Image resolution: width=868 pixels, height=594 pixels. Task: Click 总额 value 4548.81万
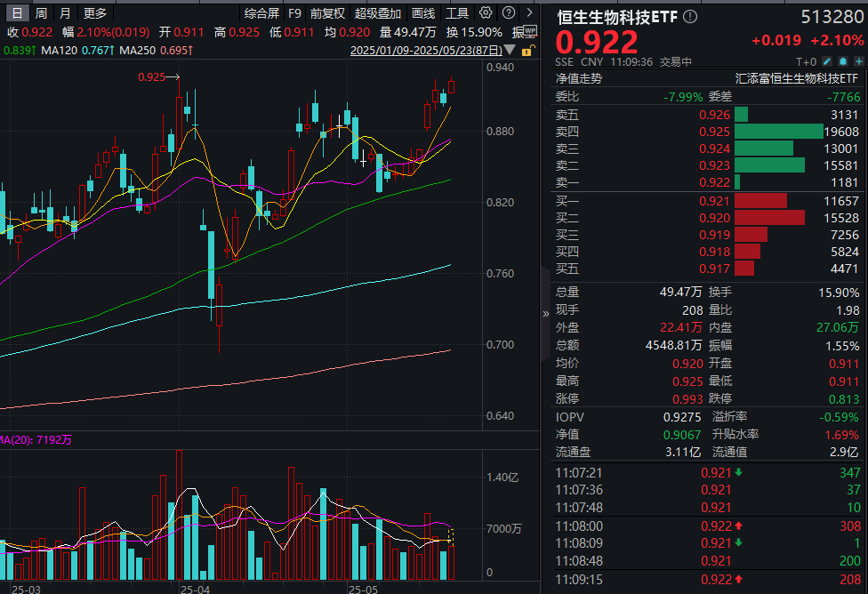click(x=674, y=345)
